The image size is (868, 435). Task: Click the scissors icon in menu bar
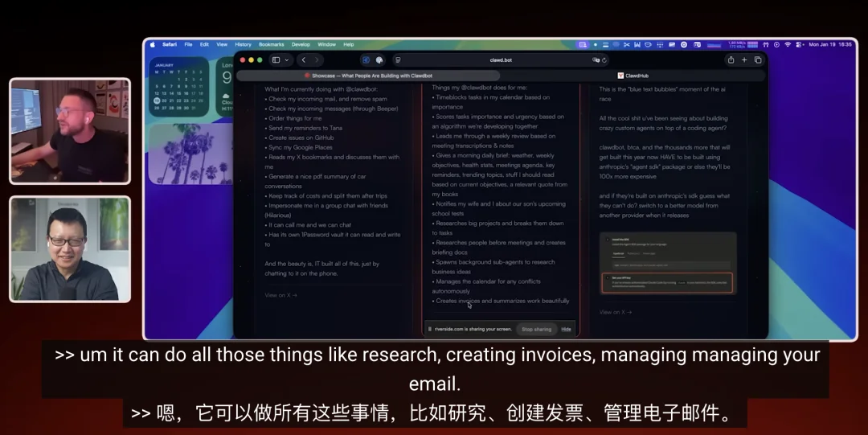626,44
